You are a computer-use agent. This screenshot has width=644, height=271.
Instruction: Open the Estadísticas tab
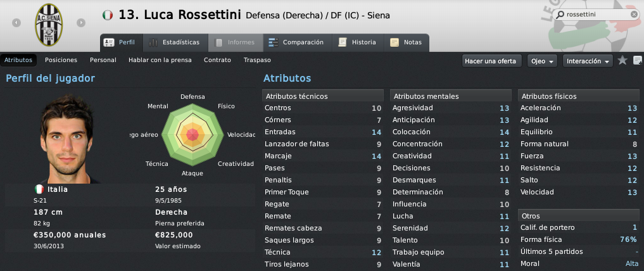[x=175, y=42]
